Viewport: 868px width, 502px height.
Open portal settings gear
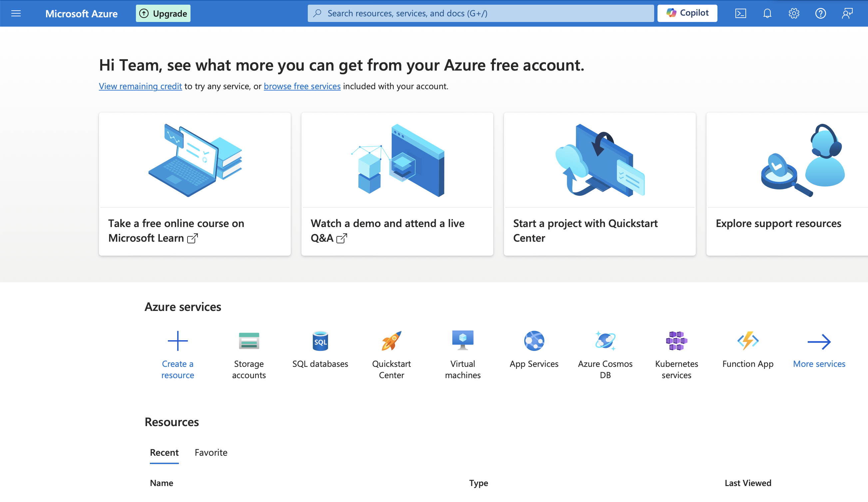[794, 13]
